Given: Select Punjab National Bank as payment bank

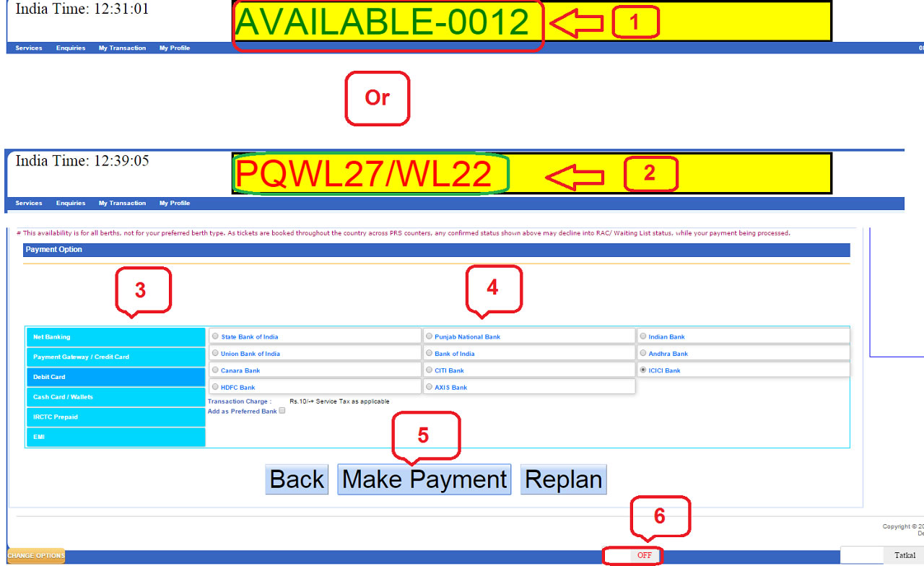Looking at the screenshot, I should click(429, 336).
